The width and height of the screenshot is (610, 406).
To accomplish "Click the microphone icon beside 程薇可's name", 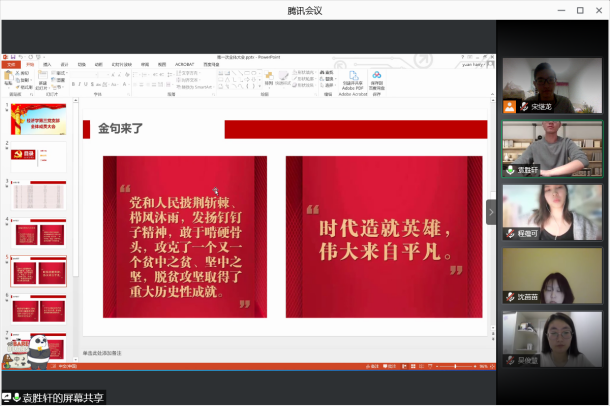I will point(510,233).
